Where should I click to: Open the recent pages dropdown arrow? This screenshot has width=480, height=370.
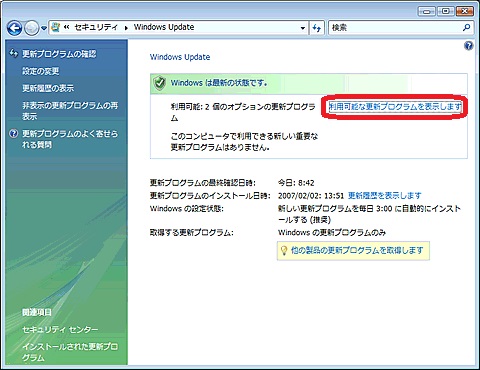pos(44,28)
